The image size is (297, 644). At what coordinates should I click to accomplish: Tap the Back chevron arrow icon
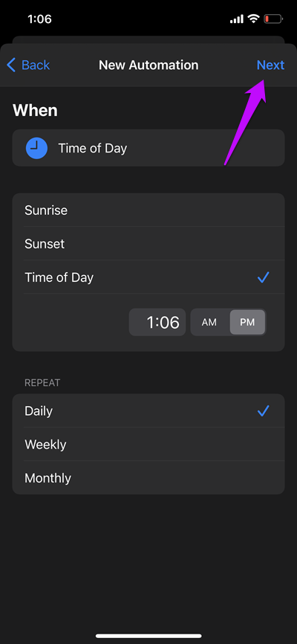(x=11, y=65)
